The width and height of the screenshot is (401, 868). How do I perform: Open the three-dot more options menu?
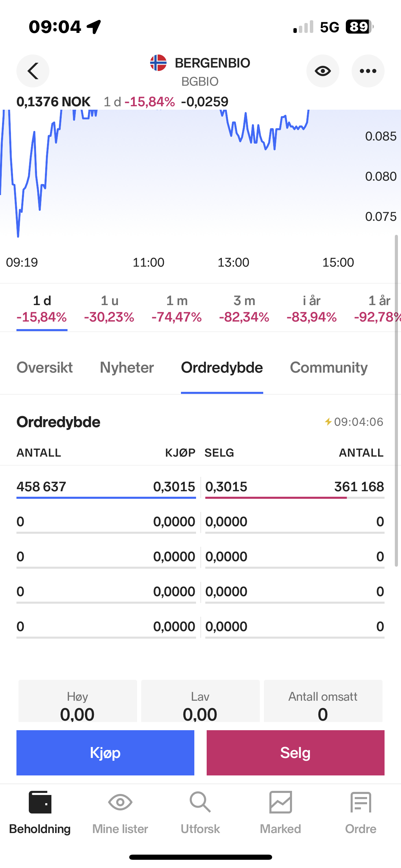[368, 71]
